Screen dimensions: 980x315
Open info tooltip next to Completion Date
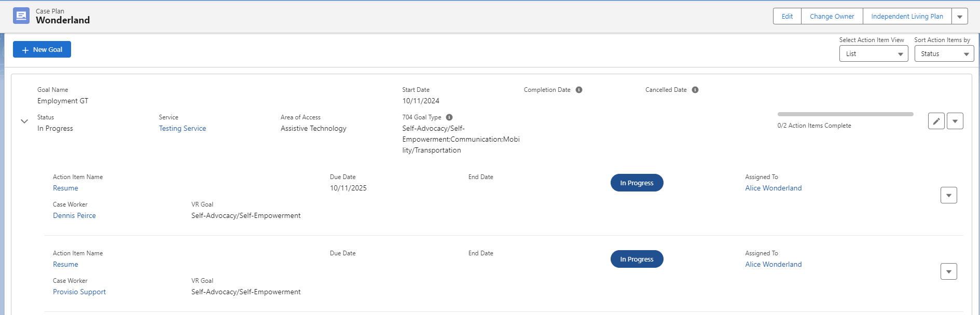click(x=579, y=90)
